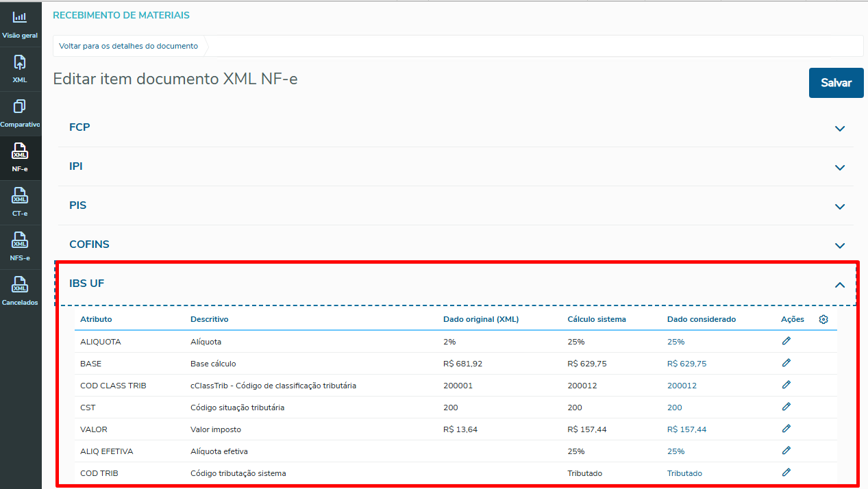Click considered base value R$ 629,75
This screenshot has width=868, height=489.
[x=687, y=364]
